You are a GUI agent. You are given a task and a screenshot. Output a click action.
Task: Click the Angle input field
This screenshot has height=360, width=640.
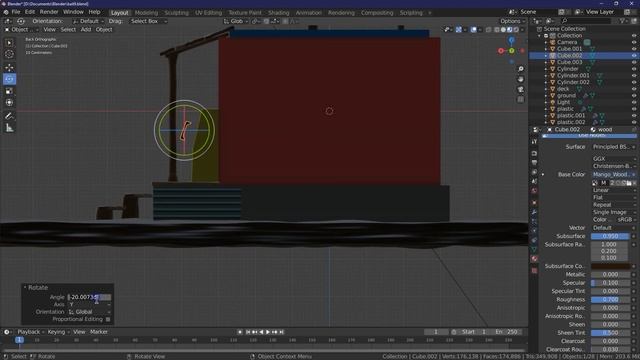click(x=89, y=297)
